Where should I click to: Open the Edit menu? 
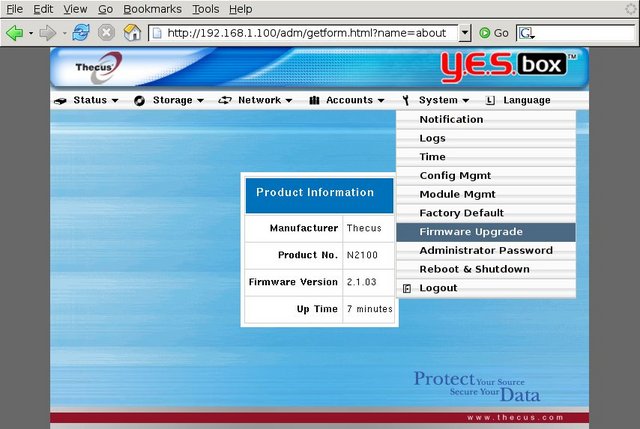(x=43, y=9)
